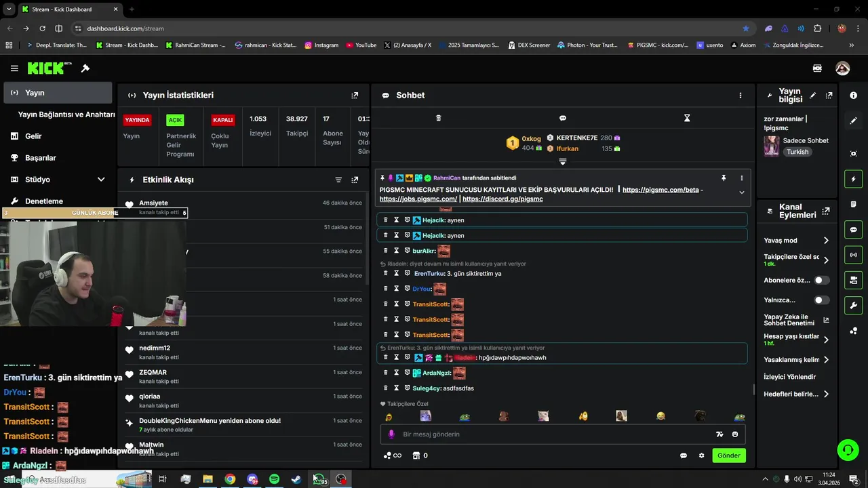Click the chat bubble icon beside gear
The height and width of the screenshot is (488, 868).
click(684, 455)
